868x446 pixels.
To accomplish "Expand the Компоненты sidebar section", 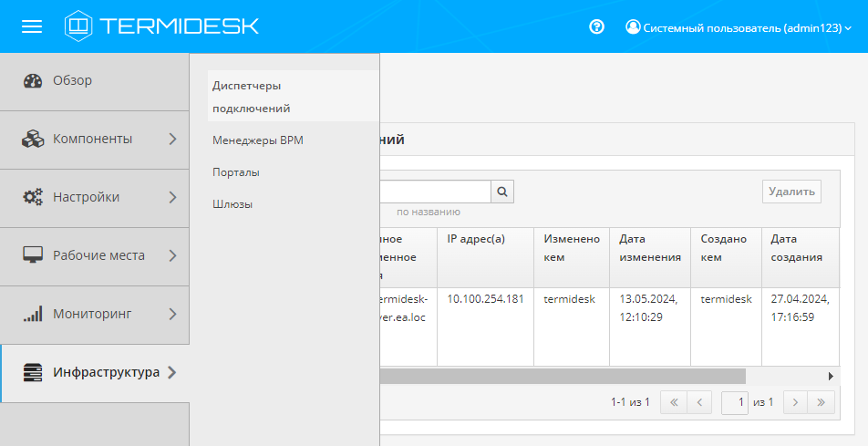I will (94, 139).
